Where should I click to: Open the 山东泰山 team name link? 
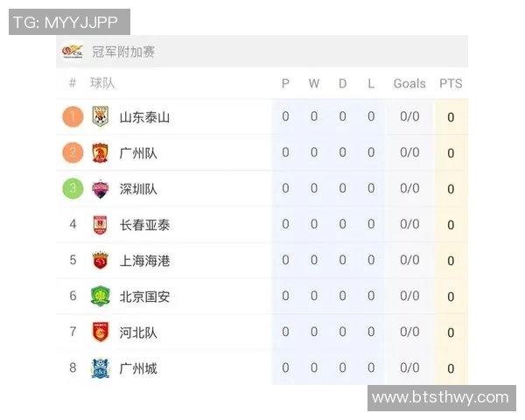pos(144,117)
